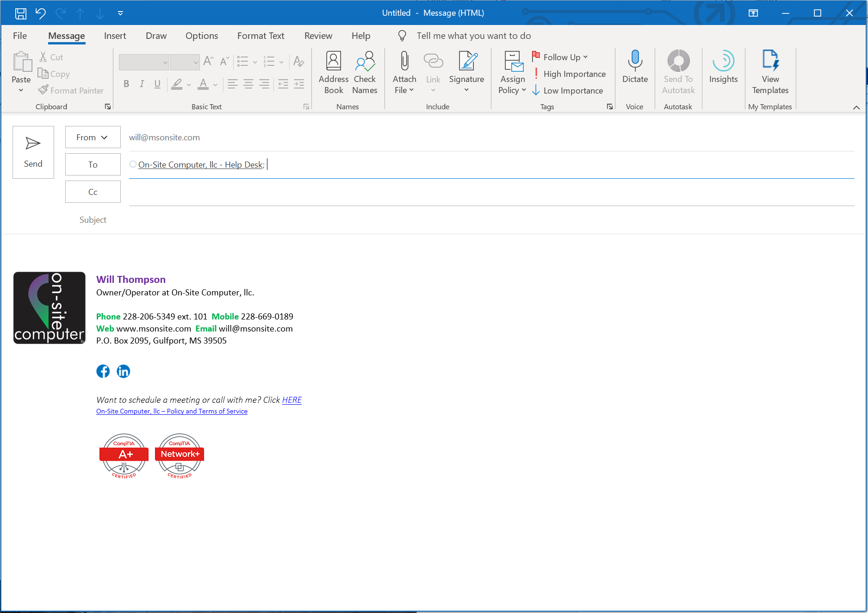Send the email message
868x613 pixels.
pyautogui.click(x=33, y=152)
